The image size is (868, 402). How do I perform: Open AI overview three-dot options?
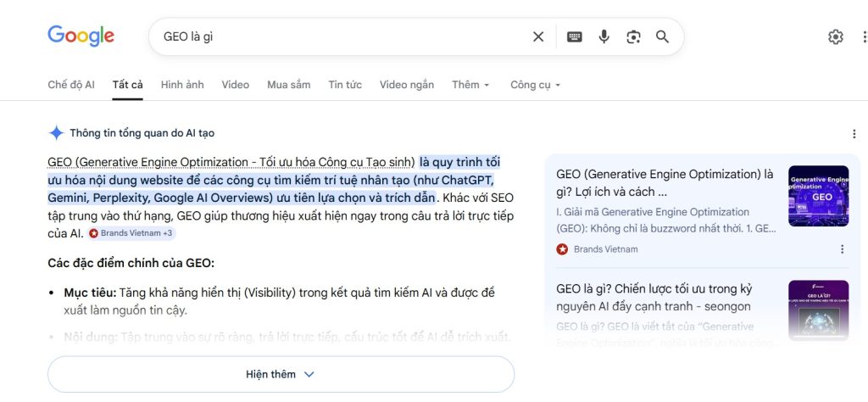[x=854, y=134]
